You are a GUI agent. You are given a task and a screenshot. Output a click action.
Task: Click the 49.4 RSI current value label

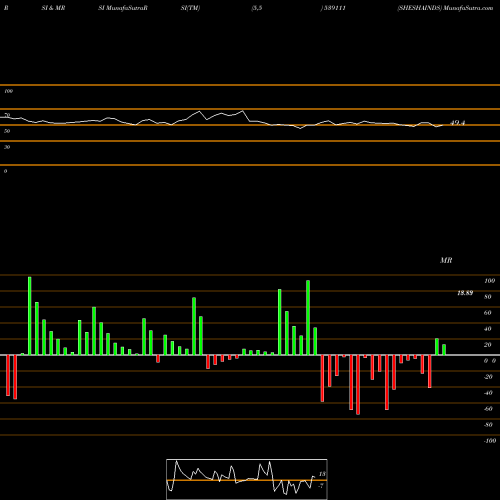click(x=457, y=123)
